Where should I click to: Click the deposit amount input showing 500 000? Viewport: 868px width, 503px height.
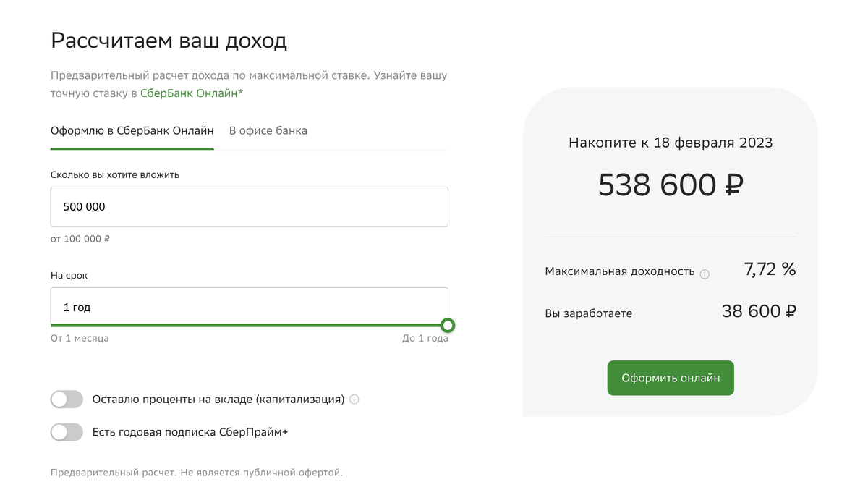249,206
